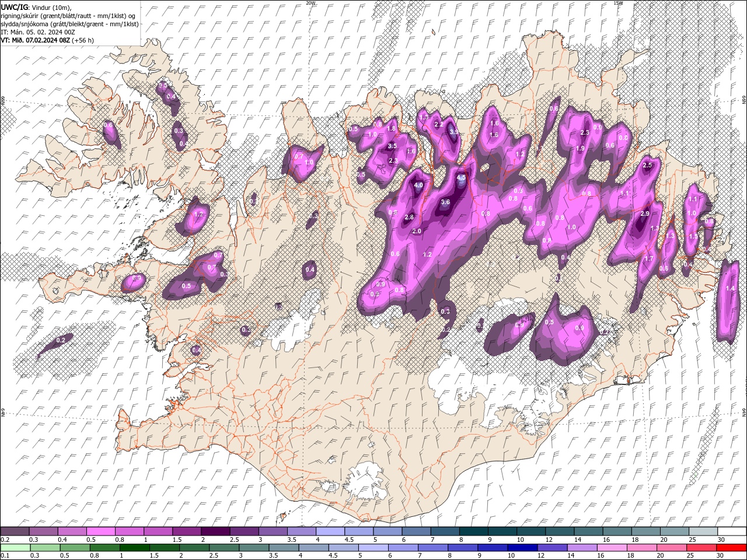Click the "4.5" peak value on the map
Image resolution: width=747 pixels, height=560 pixels.
(461, 177)
